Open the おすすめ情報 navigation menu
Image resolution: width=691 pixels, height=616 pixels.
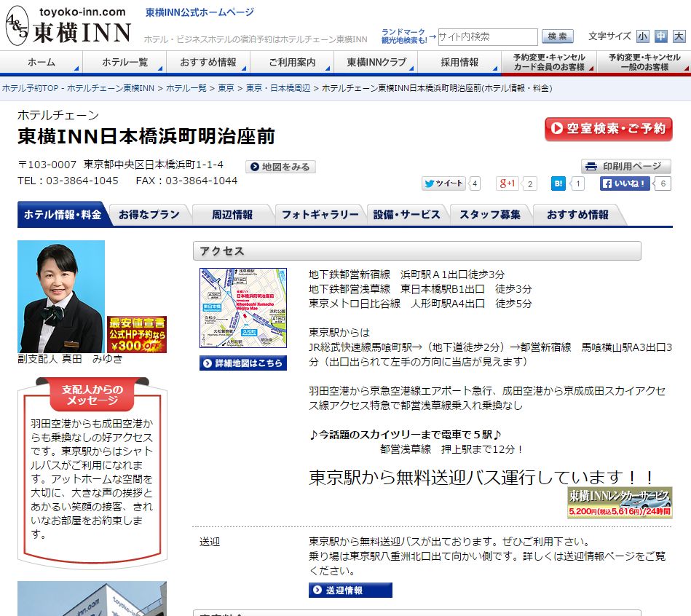click(208, 62)
